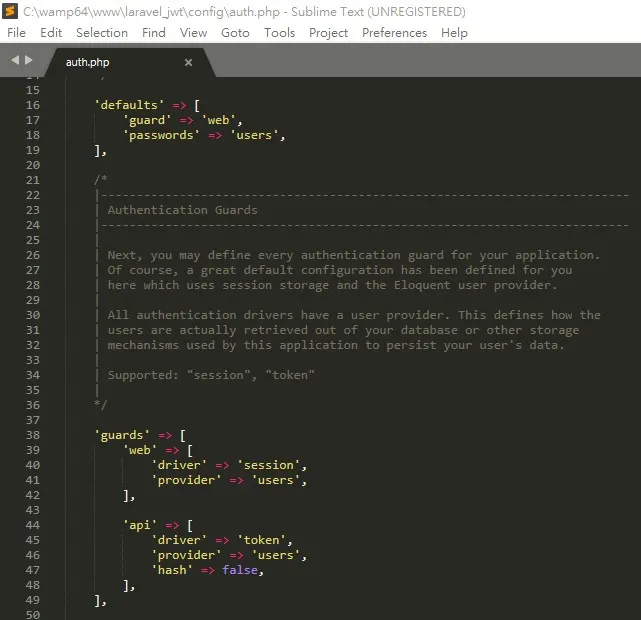Place cursor on 'driver' key on line 45

coord(179,540)
